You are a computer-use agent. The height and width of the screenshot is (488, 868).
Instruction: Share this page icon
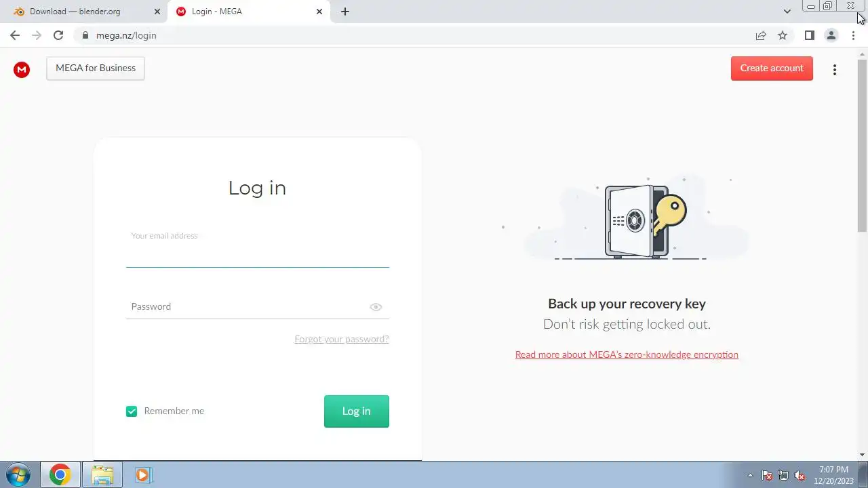pyautogui.click(x=761, y=35)
